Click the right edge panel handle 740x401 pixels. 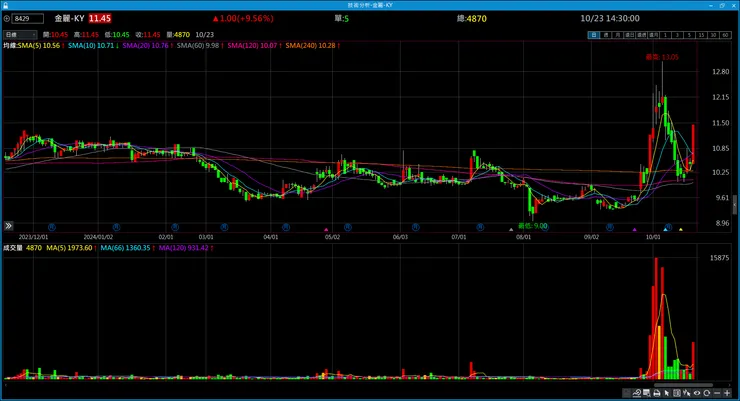pos(734,204)
